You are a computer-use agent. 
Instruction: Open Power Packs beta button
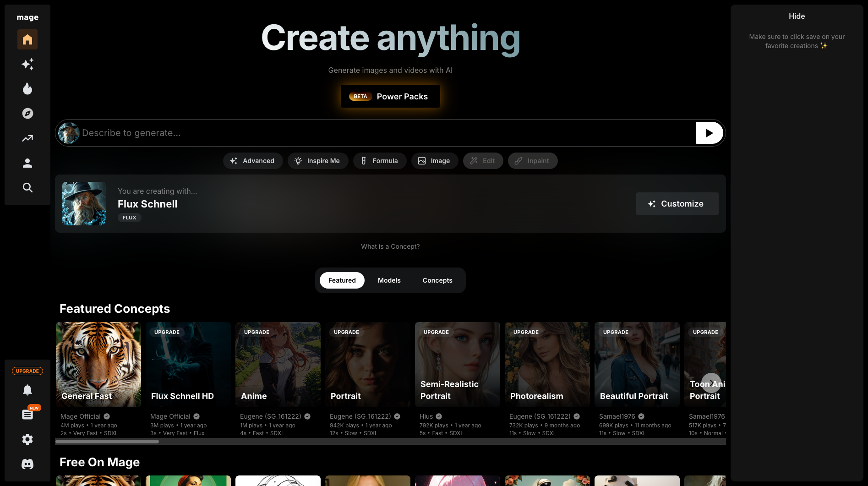point(390,96)
